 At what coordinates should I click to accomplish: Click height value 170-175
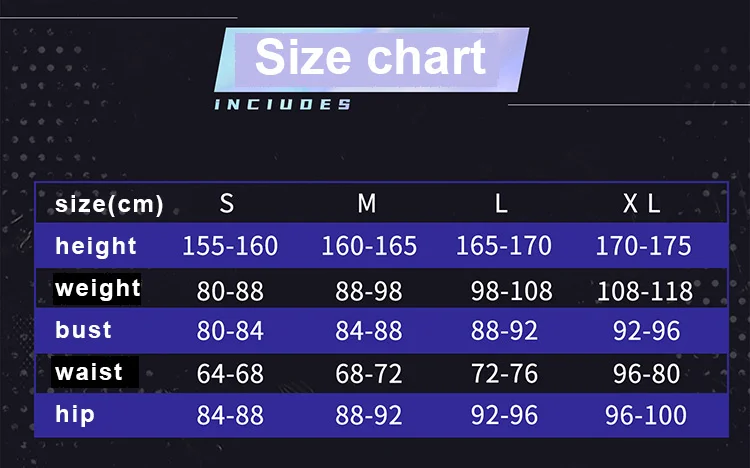(x=643, y=246)
